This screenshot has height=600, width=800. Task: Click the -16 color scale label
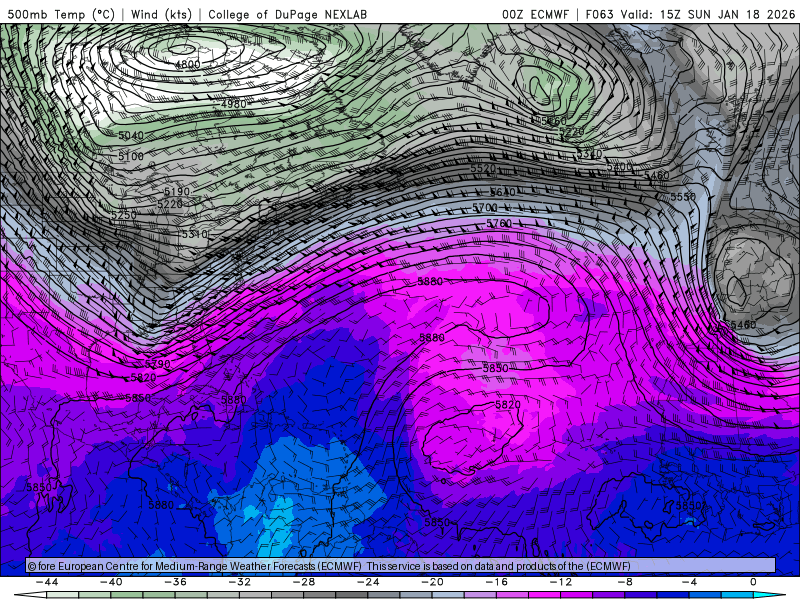click(x=497, y=582)
